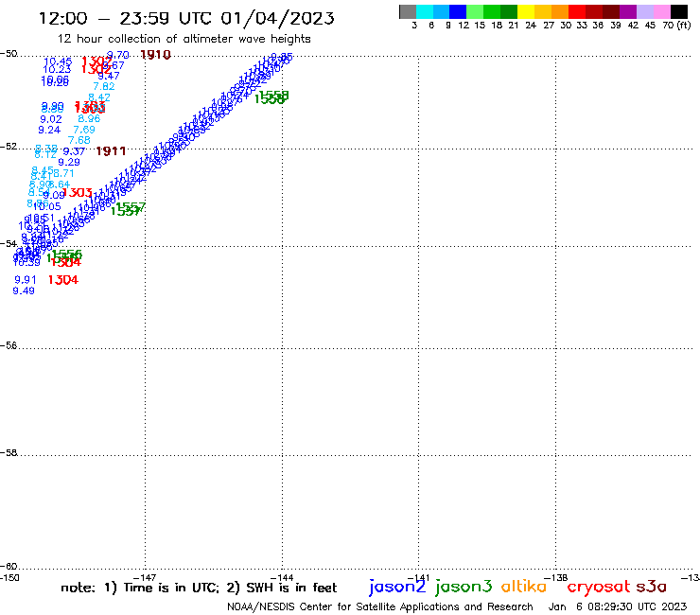Click the -52 latitude axis label
The image size is (700, 615).
tap(9, 147)
